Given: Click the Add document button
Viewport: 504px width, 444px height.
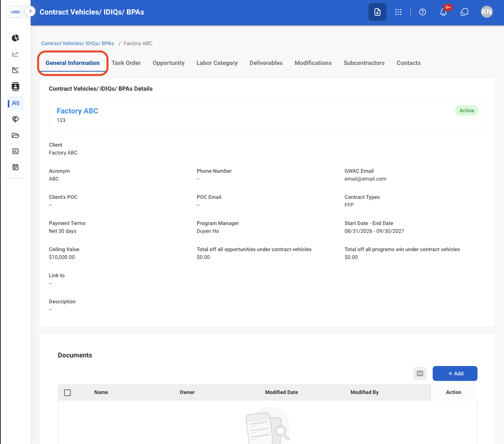Looking at the screenshot, I should [x=455, y=373].
